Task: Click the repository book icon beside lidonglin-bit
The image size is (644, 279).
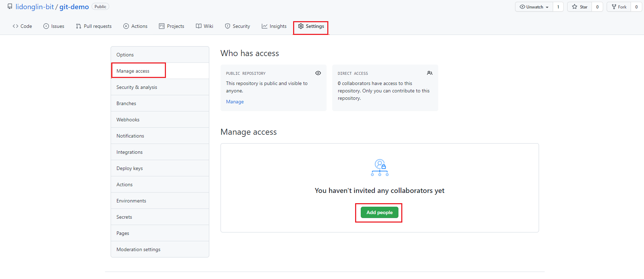Action: [x=10, y=7]
